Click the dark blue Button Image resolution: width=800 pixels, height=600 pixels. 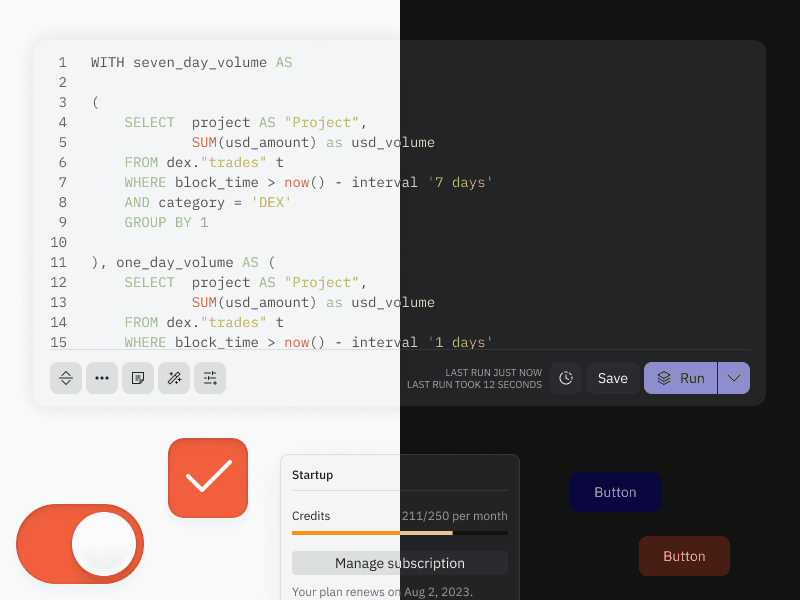615,492
